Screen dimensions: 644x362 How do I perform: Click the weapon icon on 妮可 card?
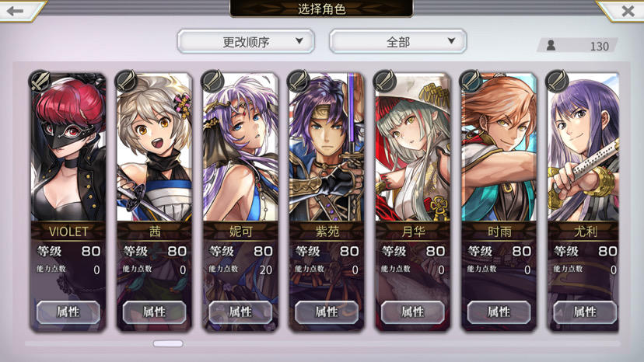tap(212, 81)
